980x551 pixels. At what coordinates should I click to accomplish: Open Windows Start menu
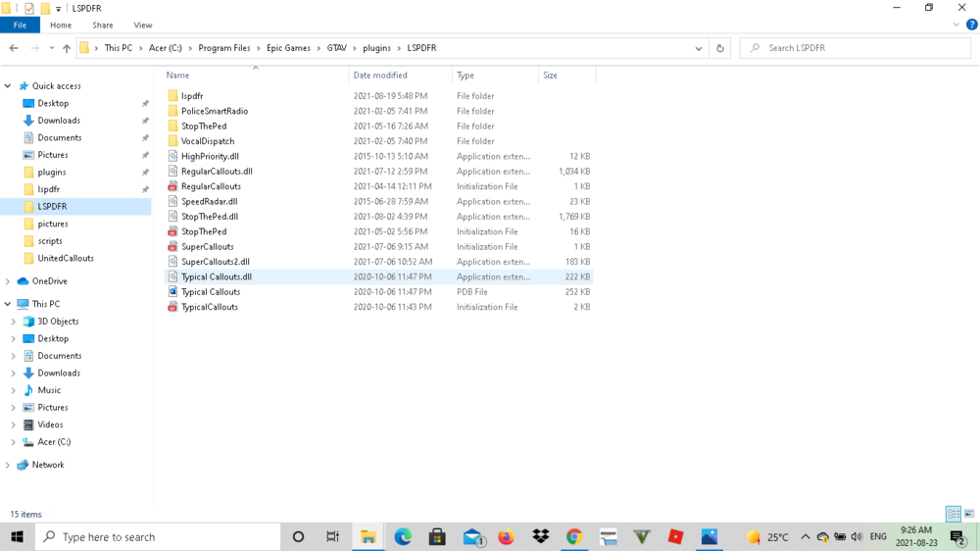coord(17,536)
